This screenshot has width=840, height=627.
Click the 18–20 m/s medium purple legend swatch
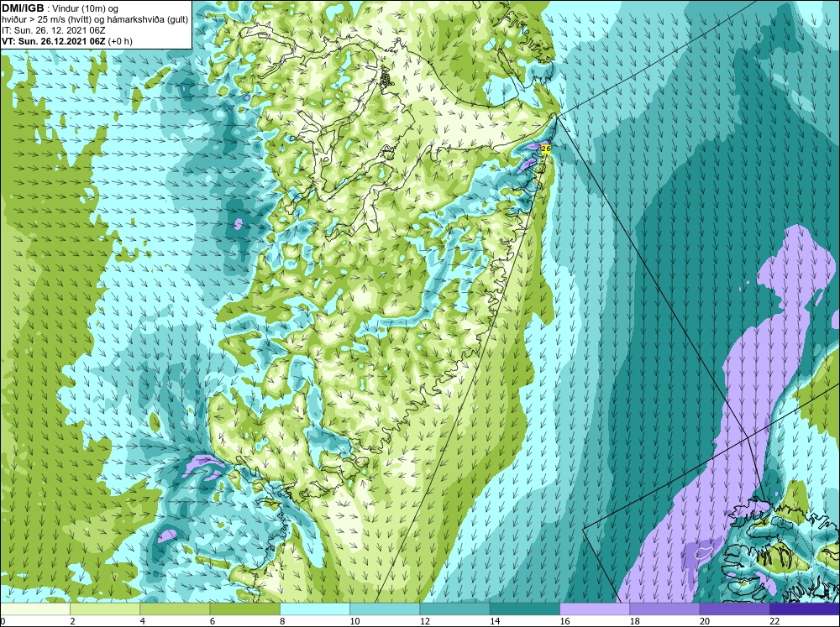click(664, 609)
